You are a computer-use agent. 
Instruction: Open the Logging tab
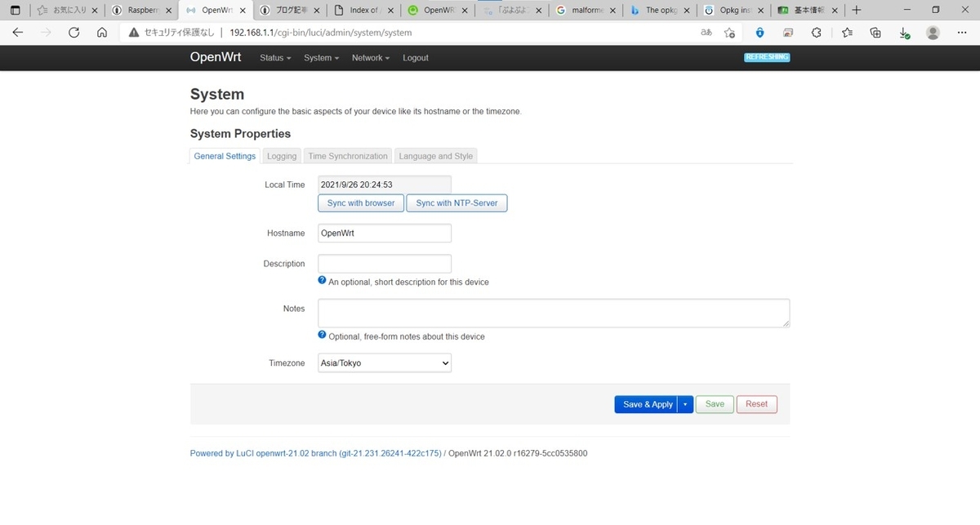tap(282, 156)
